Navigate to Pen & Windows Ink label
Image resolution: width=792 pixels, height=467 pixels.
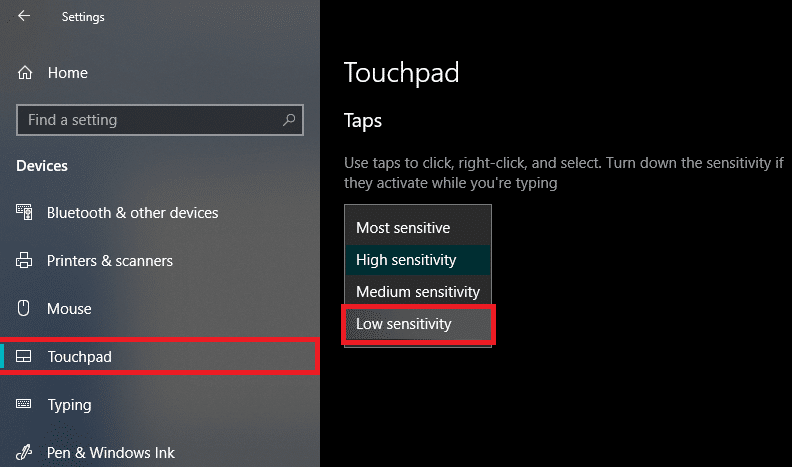[111, 453]
